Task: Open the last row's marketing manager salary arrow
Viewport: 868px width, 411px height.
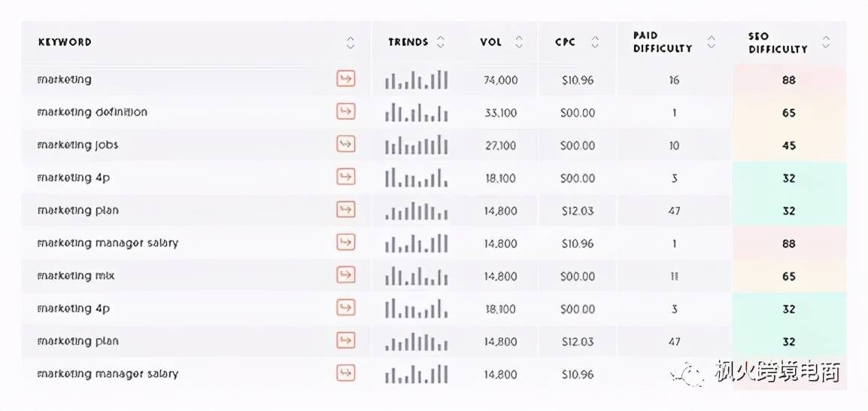Action: point(345,373)
